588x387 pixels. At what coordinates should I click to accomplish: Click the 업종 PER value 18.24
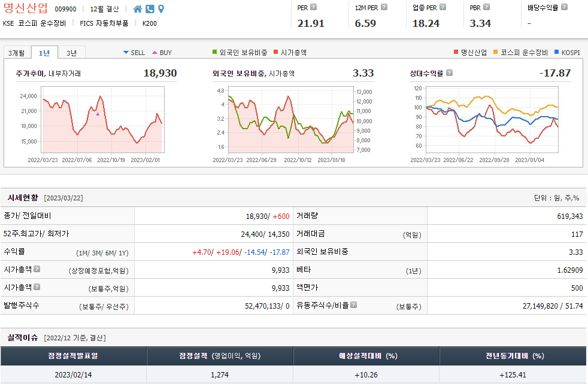[426, 23]
